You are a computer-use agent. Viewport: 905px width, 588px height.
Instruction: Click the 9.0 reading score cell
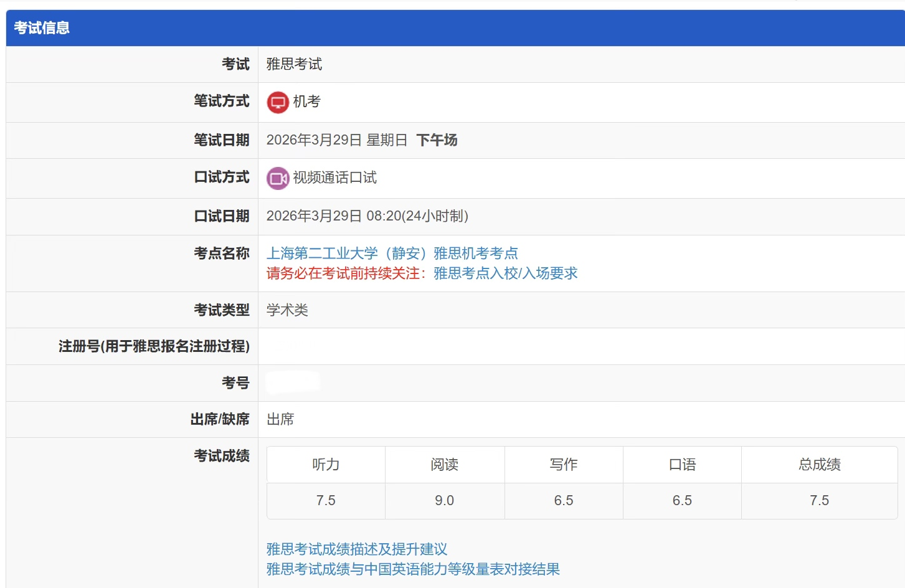pyautogui.click(x=444, y=501)
